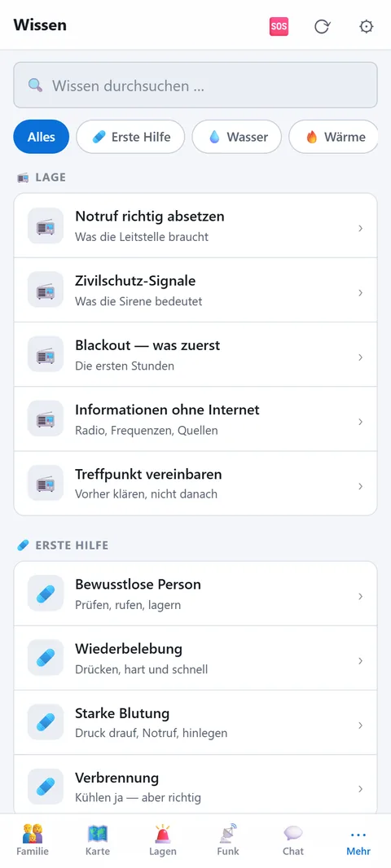Focus the Wissen durchsuchen search field

[195, 85]
